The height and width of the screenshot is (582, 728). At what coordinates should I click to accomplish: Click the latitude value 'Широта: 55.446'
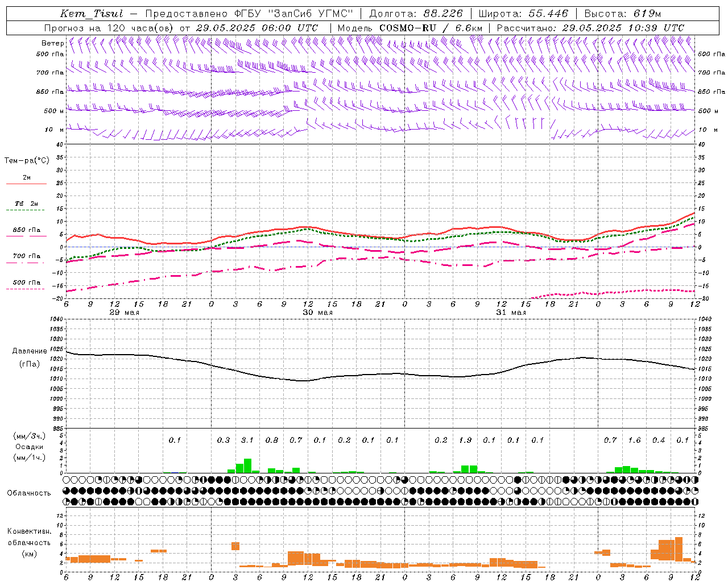point(523,14)
